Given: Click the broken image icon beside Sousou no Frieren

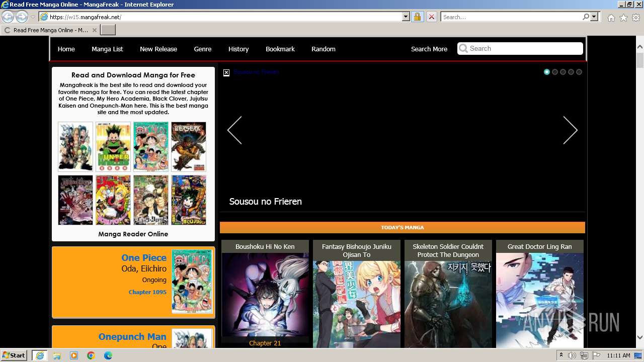Looking at the screenshot, I should [226, 72].
